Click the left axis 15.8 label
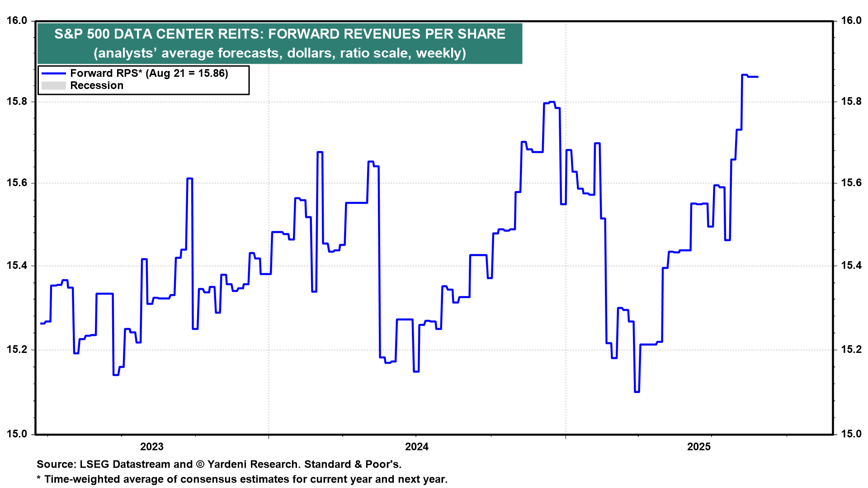This screenshot has width=868, height=488. click(17, 101)
